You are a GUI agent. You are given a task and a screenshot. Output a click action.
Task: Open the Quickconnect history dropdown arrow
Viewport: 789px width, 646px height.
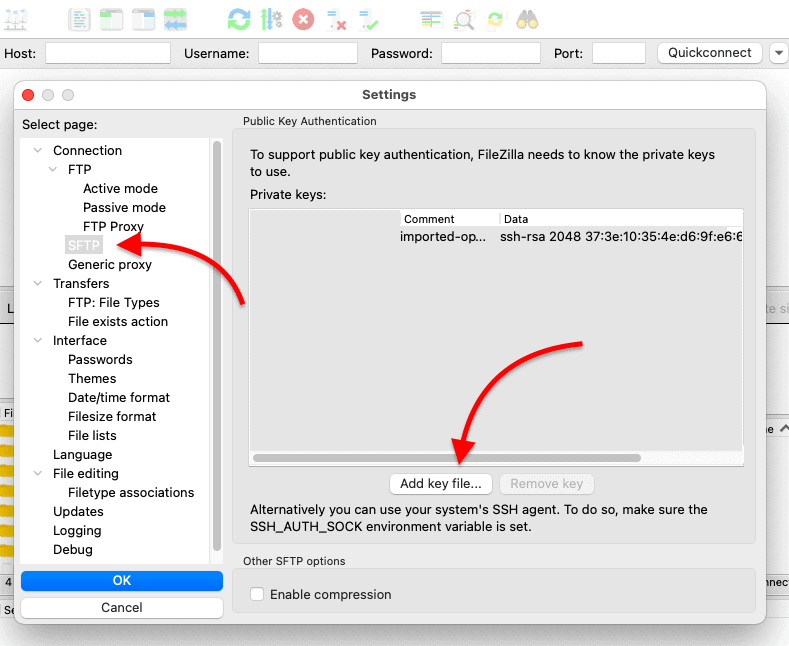(x=778, y=53)
